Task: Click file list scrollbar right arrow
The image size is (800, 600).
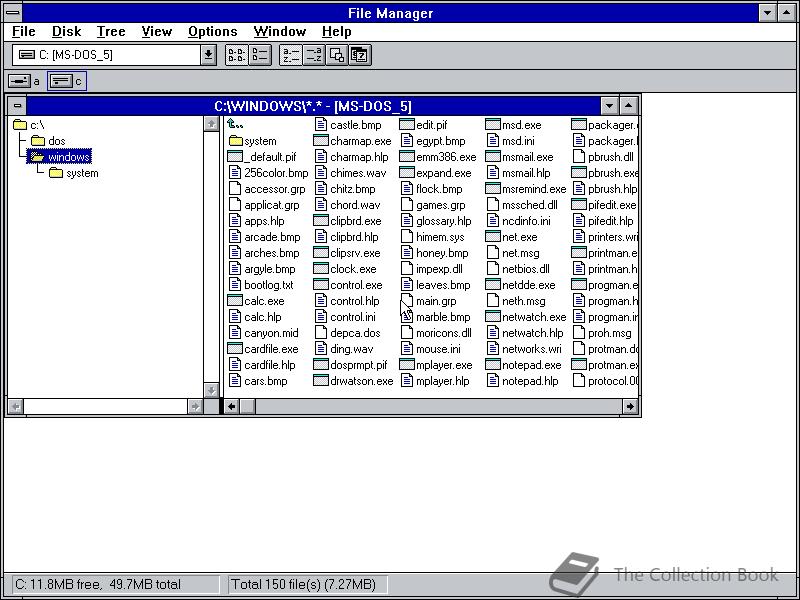Action: 630,406
